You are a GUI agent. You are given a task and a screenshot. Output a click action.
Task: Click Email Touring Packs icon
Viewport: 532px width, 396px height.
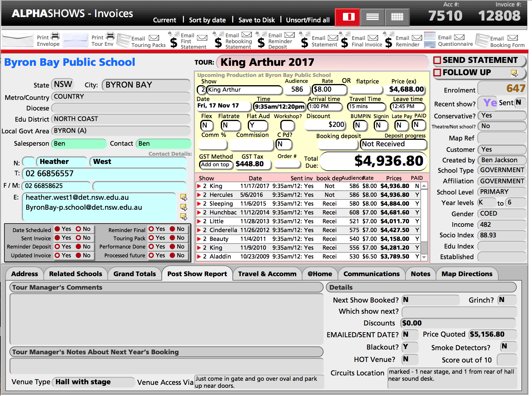[124, 41]
